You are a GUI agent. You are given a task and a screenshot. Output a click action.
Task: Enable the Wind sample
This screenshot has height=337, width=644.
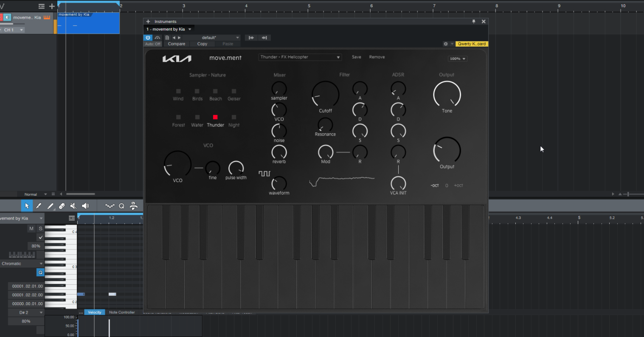178,91
